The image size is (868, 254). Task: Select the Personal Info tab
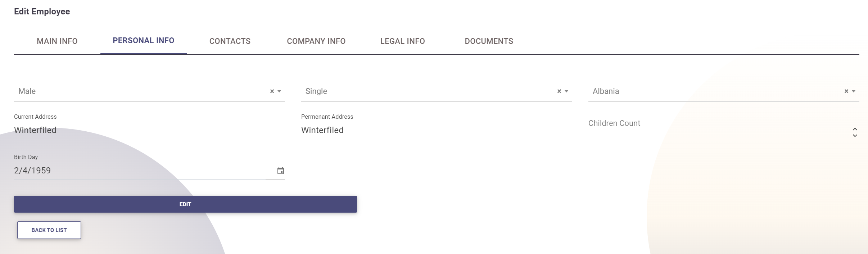pyautogui.click(x=143, y=41)
